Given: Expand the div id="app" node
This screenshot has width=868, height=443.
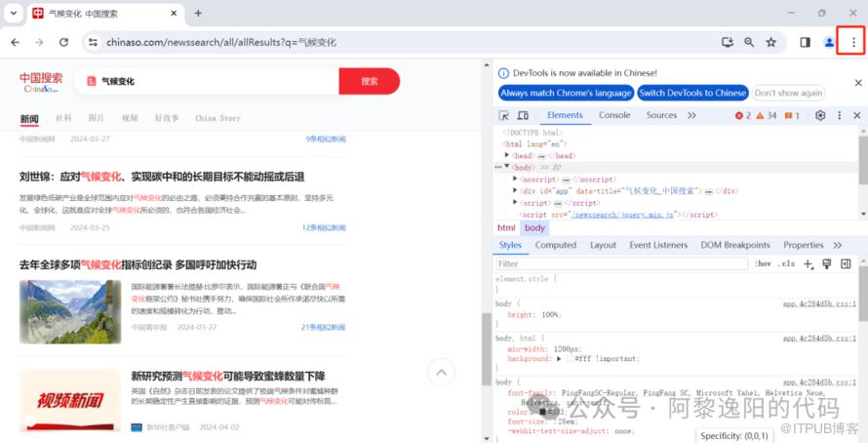Looking at the screenshot, I should point(515,190).
